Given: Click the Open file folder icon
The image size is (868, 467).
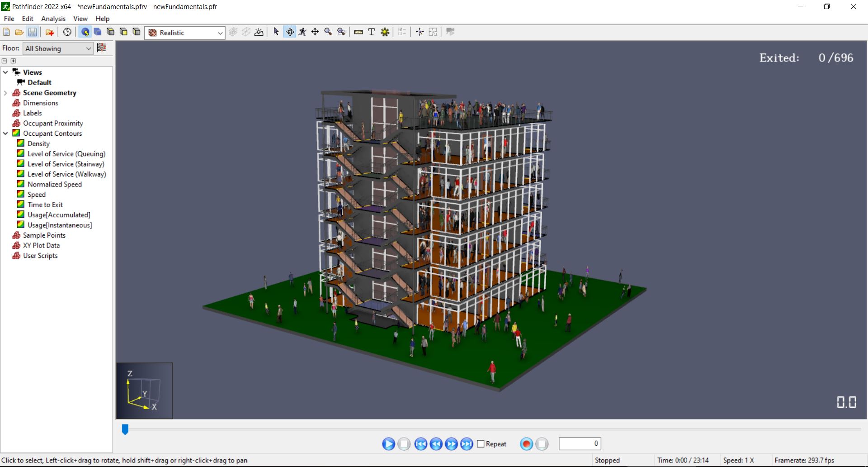Looking at the screenshot, I should [x=19, y=32].
